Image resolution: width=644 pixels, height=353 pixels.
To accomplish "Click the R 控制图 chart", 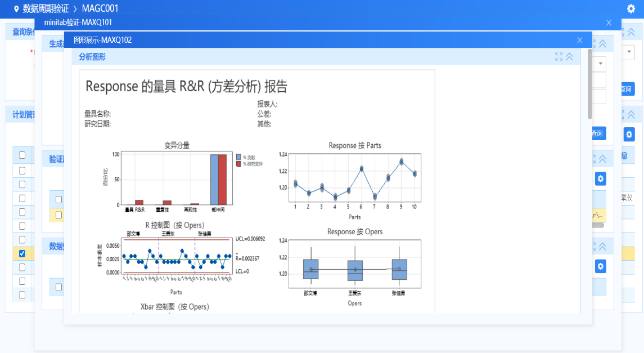I will (176, 256).
